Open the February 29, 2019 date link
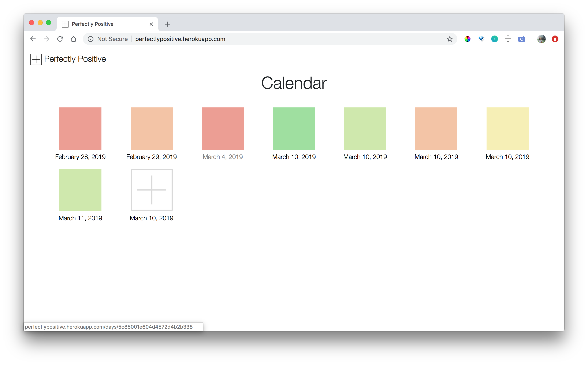Image resolution: width=588 pixels, height=365 pixels. click(152, 157)
